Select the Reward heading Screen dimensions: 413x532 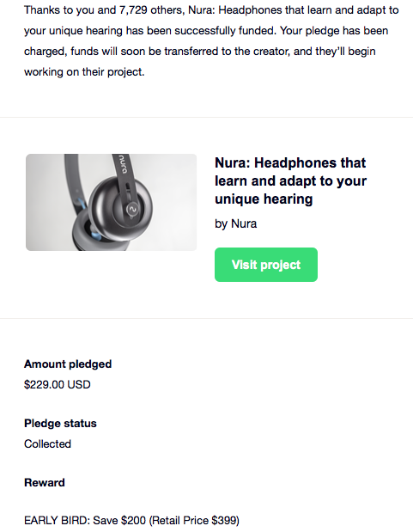45,482
